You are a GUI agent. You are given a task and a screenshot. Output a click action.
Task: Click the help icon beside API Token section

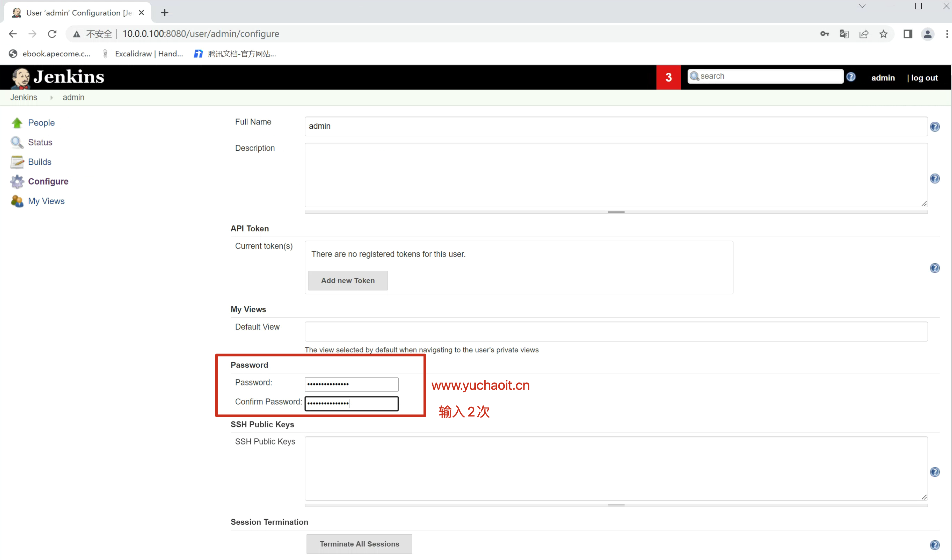click(935, 268)
